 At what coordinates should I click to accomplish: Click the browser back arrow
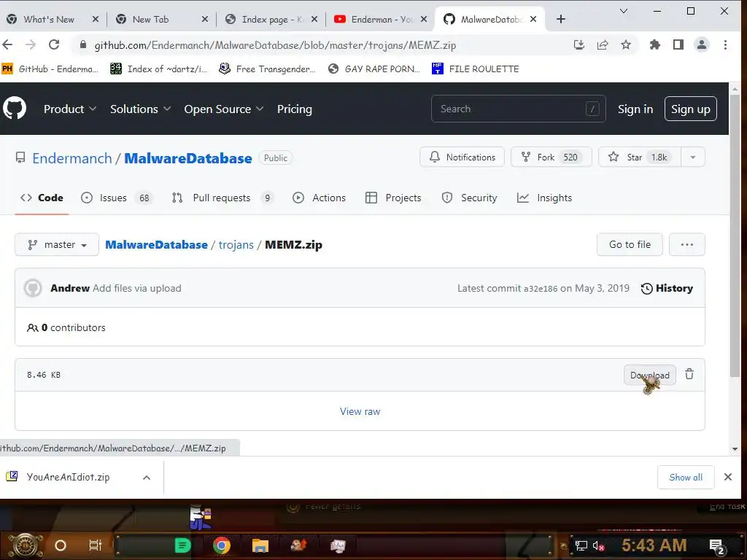pyautogui.click(x=7, y=44)
